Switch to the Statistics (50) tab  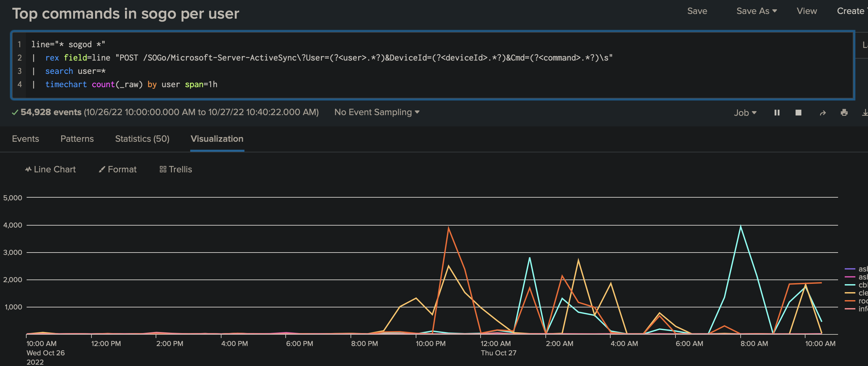point(142,139)
